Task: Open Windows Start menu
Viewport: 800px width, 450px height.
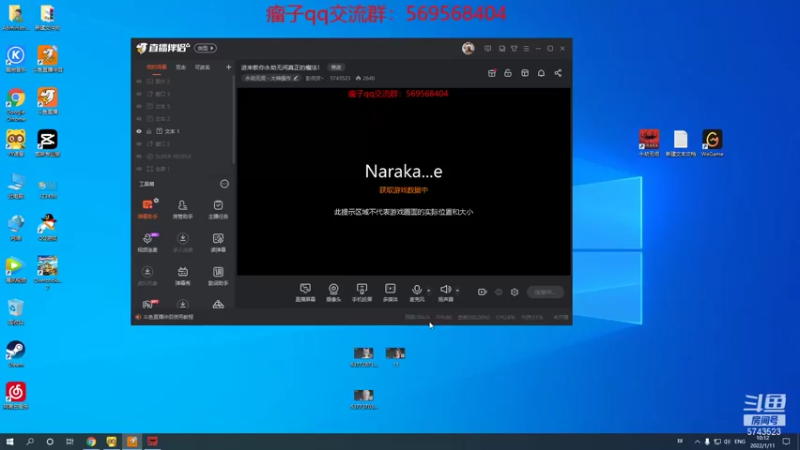Action: [10, 441]
